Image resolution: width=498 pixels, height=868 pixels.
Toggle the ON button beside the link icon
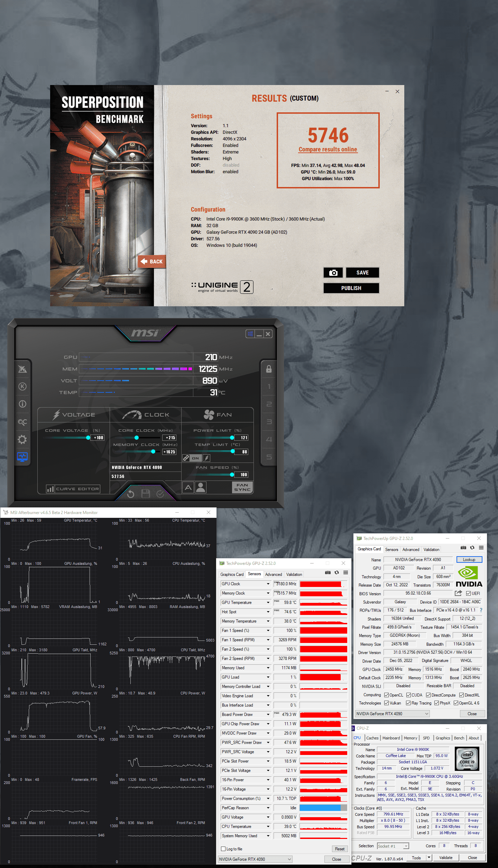[195, 458]
